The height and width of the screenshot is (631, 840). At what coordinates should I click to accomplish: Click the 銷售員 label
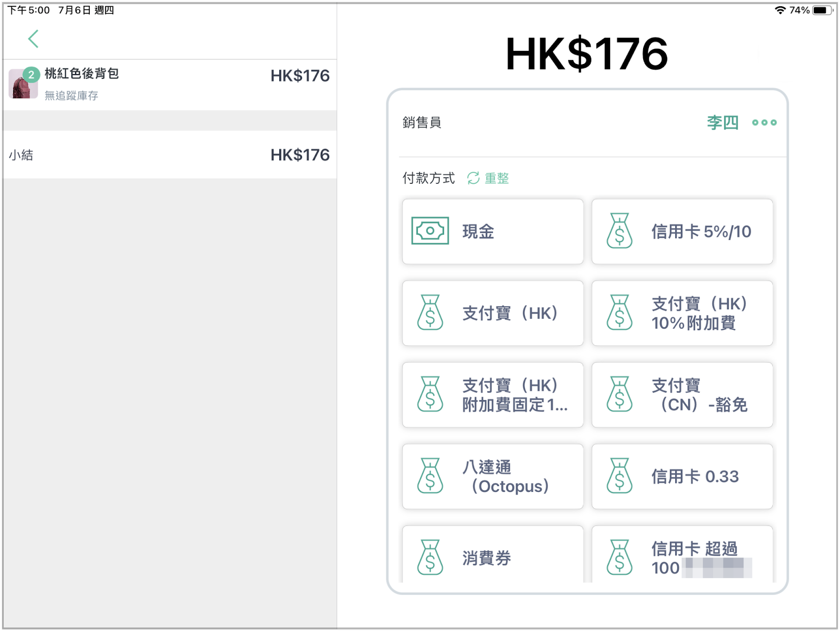click(x=422, y=122)
